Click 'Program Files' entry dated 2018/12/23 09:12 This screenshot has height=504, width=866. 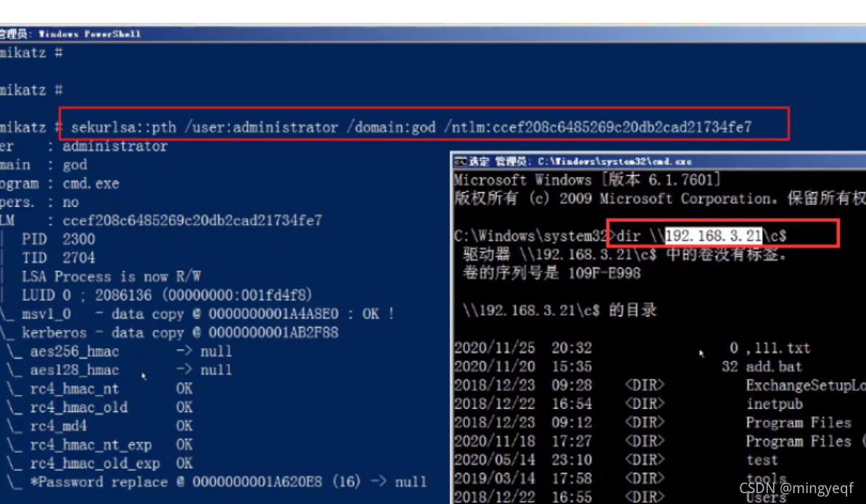[x=799, y=423]
